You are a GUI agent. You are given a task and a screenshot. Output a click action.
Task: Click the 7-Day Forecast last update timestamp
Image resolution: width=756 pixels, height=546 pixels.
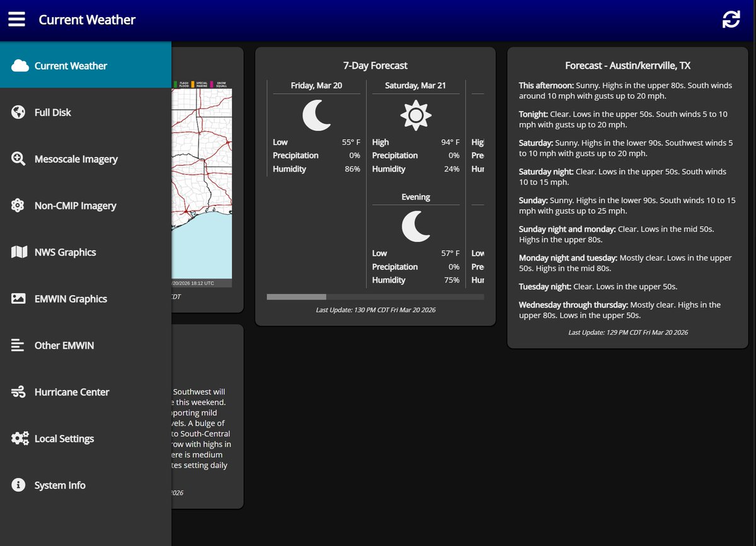tap(375, 310)
